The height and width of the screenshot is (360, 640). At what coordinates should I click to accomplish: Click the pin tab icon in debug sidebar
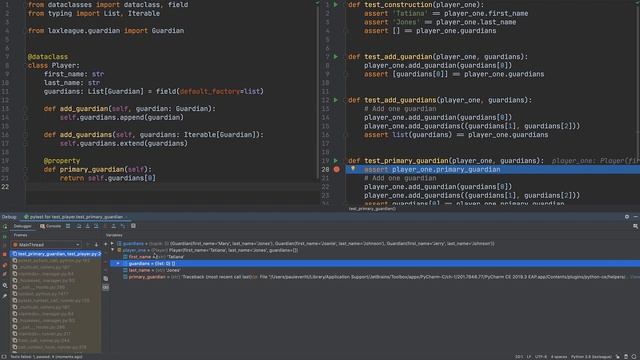pos(5,296)
